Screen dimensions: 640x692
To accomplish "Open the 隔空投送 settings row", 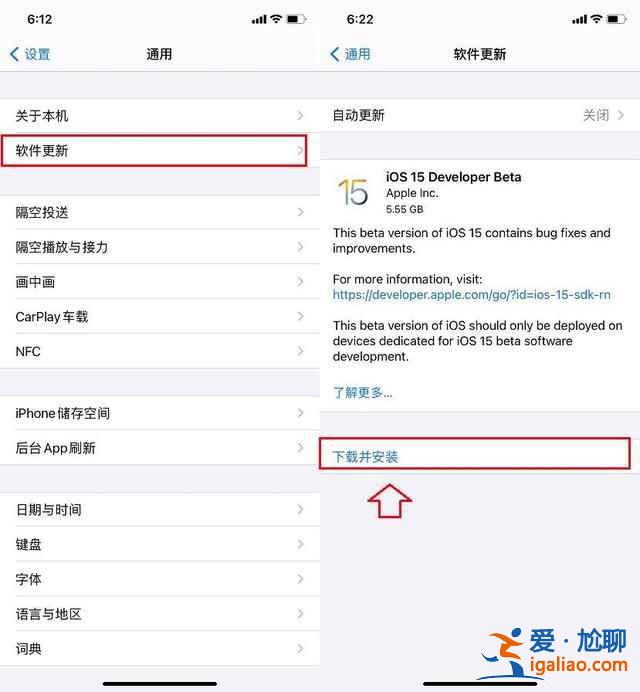I will point(160,212).
